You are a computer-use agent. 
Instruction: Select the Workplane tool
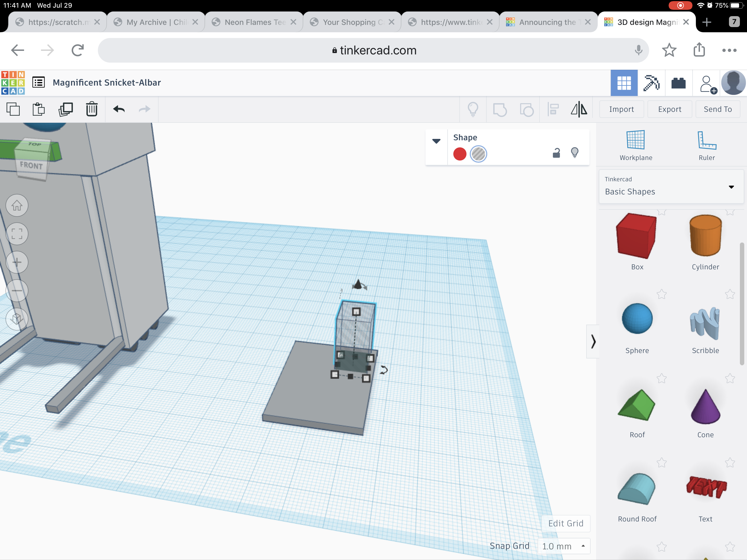(635, 145)
